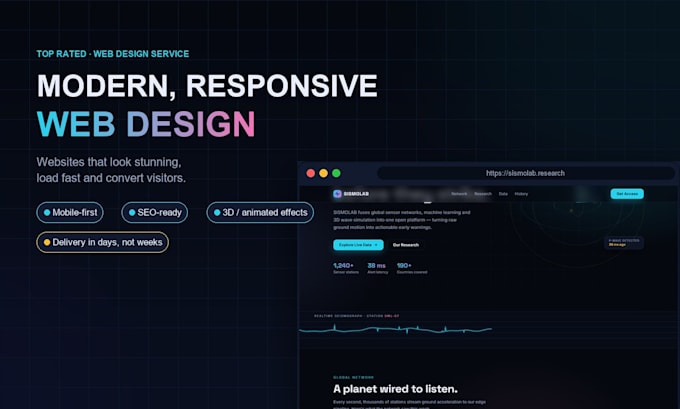Click the "Websites that look stunning," line
Viewport: 680px width, 409px height.
point(109,162)
